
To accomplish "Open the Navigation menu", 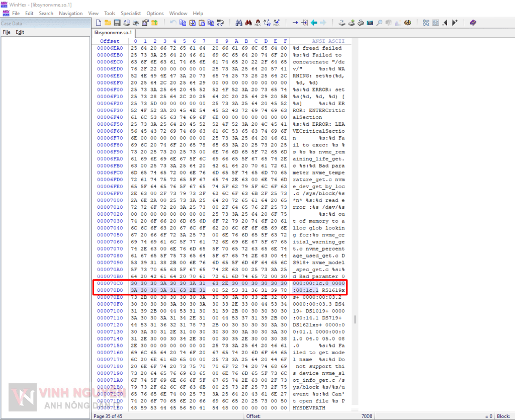I will (70, 13).
